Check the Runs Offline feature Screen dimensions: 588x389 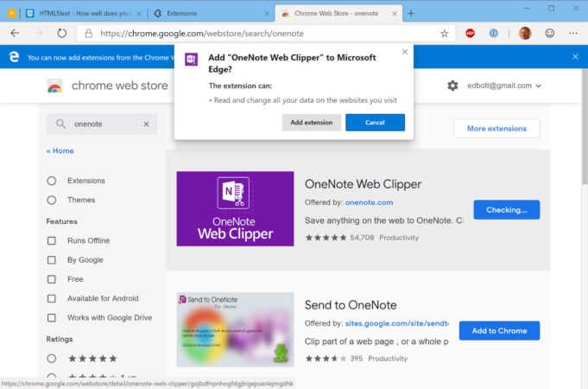pos(52,240)
